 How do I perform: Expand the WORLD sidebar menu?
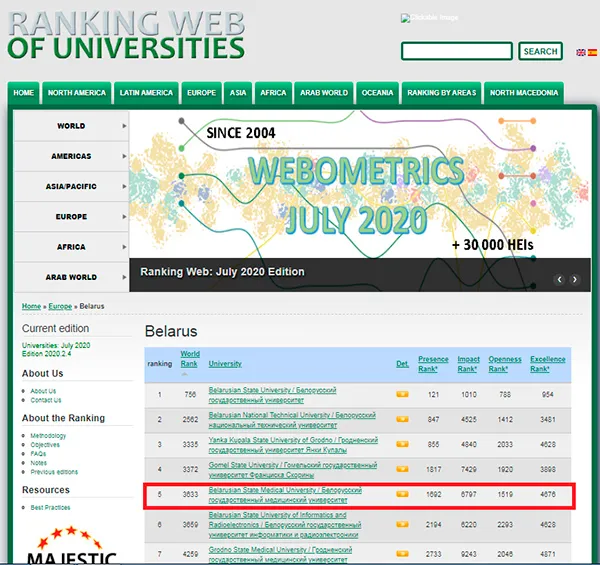(71, 126)
